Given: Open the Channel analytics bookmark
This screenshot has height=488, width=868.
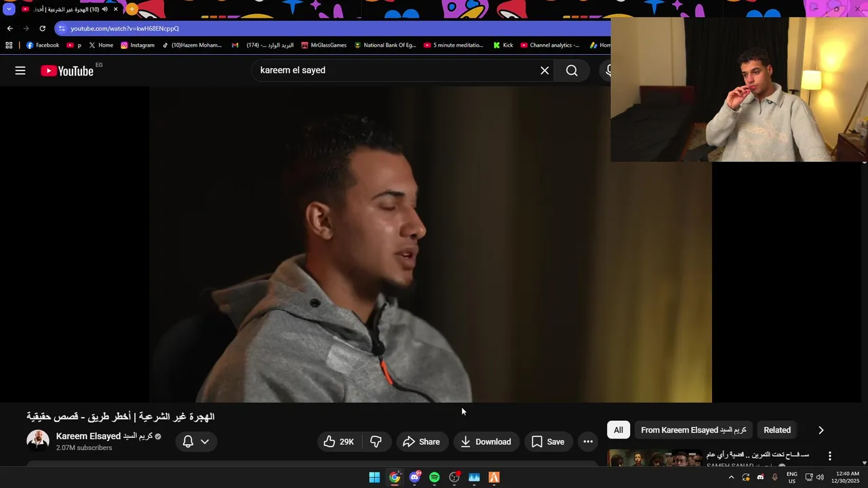Looking at the screenshot, I should 550,45.
